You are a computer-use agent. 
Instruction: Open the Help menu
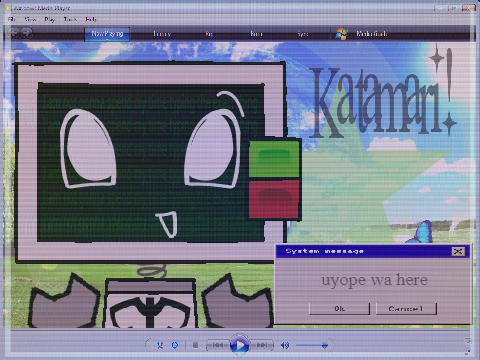91,19
